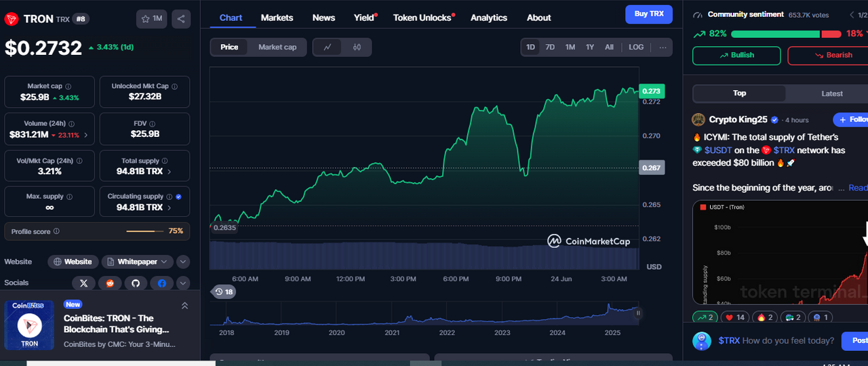This screenshot has width=868, height=366.
Task: Follow Crypto King25
Action: pos(851,120)
